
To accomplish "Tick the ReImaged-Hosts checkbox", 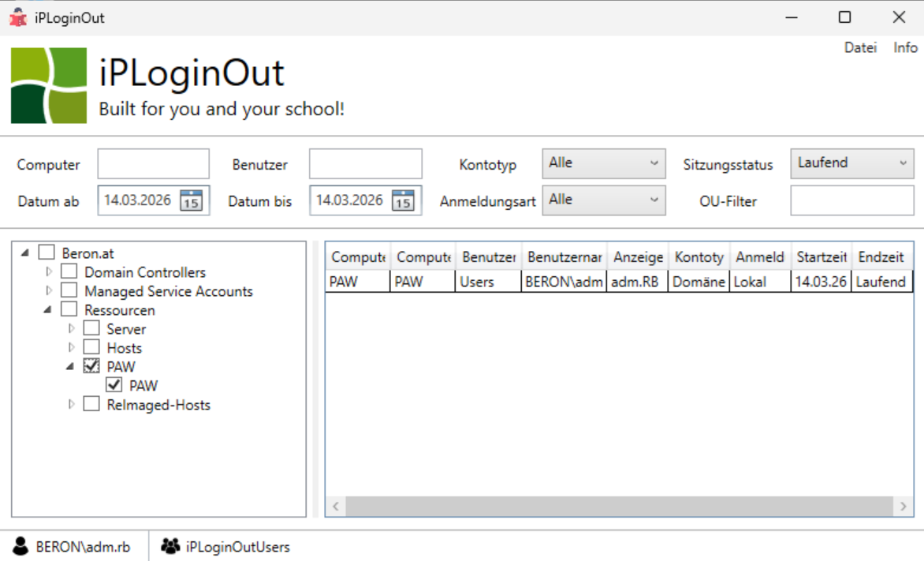I will pyautogui.click(x=91, y=404).
